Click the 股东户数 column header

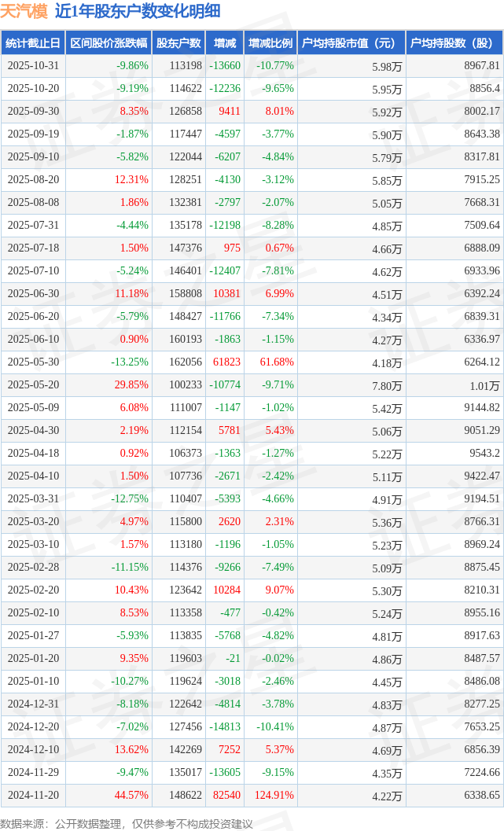178,43
